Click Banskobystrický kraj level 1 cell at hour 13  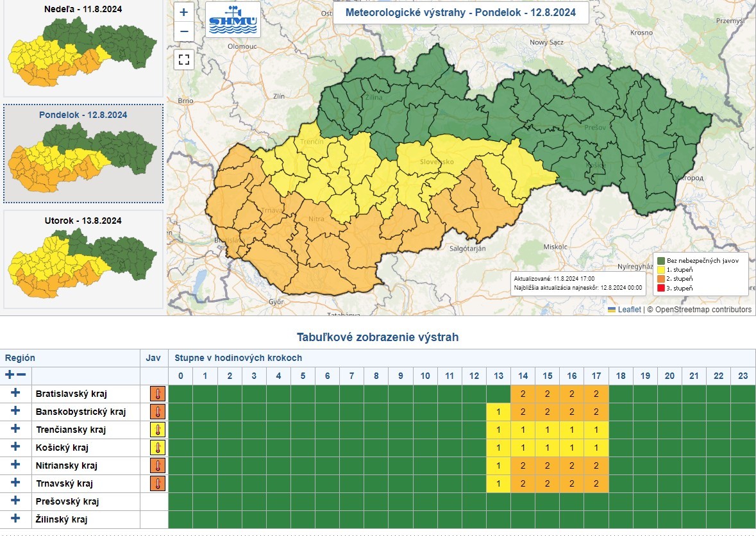click(498, 412)
